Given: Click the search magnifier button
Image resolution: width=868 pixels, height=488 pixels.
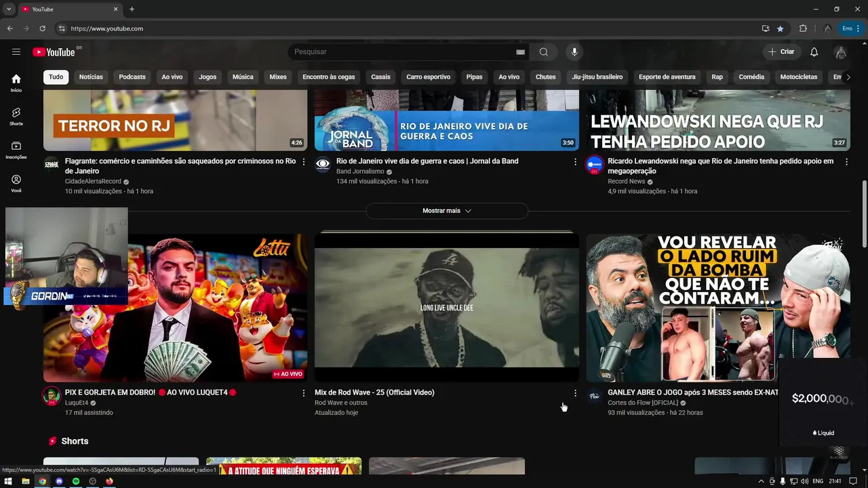Looking at the screenshot, I should click(544, 52).
